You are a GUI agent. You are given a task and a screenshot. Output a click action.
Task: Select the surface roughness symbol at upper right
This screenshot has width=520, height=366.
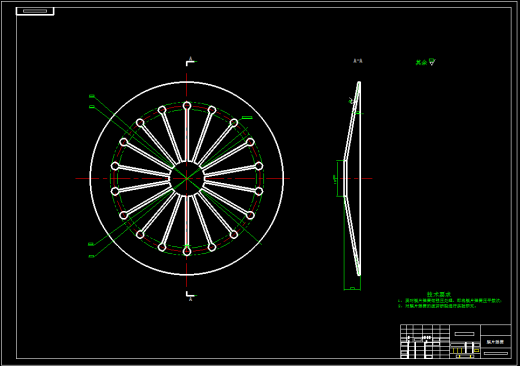click(x=432, y=62)
